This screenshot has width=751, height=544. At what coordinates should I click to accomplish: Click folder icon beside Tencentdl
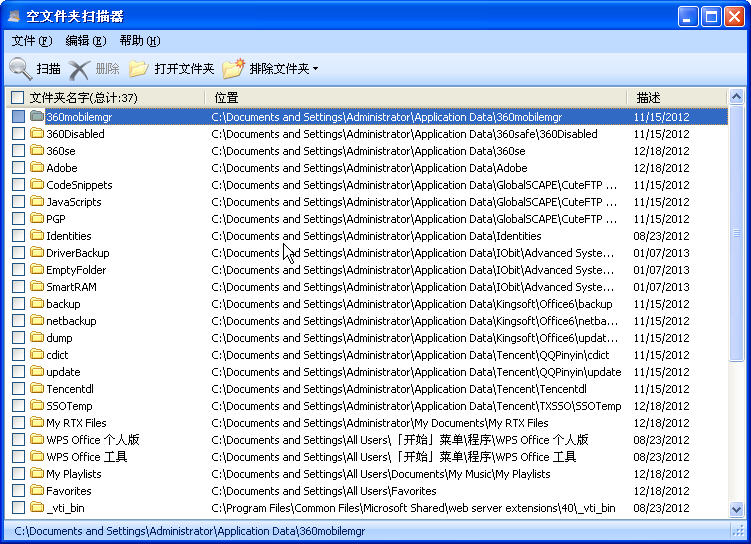coord(37,388)
